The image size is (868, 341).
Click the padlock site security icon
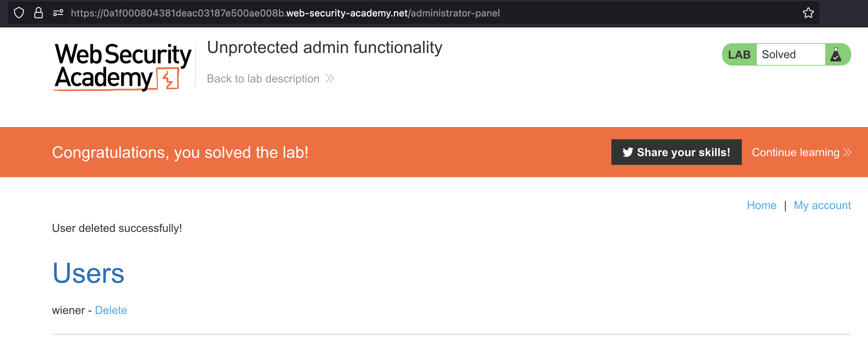[x=39, y=13]
